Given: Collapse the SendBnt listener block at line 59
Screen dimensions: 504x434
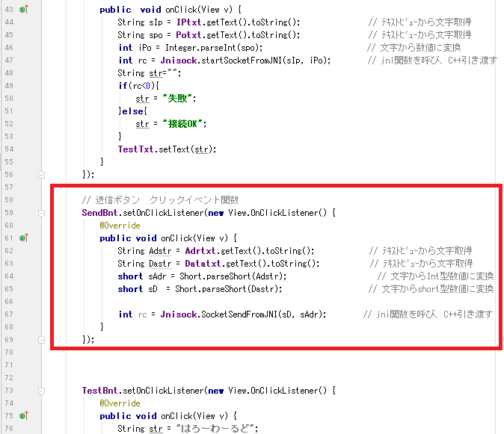Looking at the screenshot, I should (41, 212).
